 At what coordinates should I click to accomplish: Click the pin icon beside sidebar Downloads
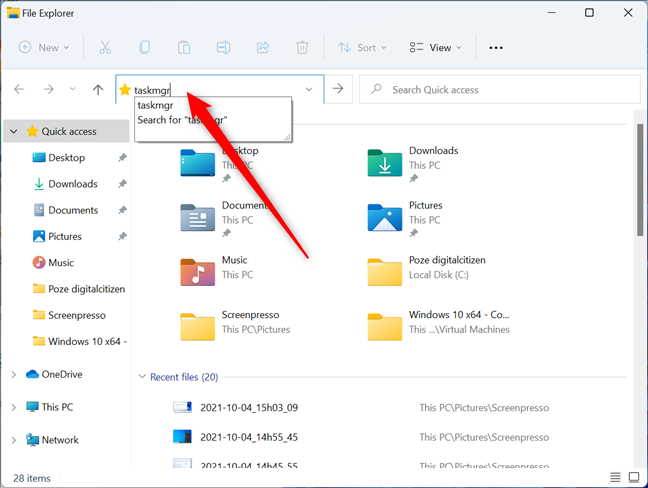pyautogui.click(x=122, y=184)
